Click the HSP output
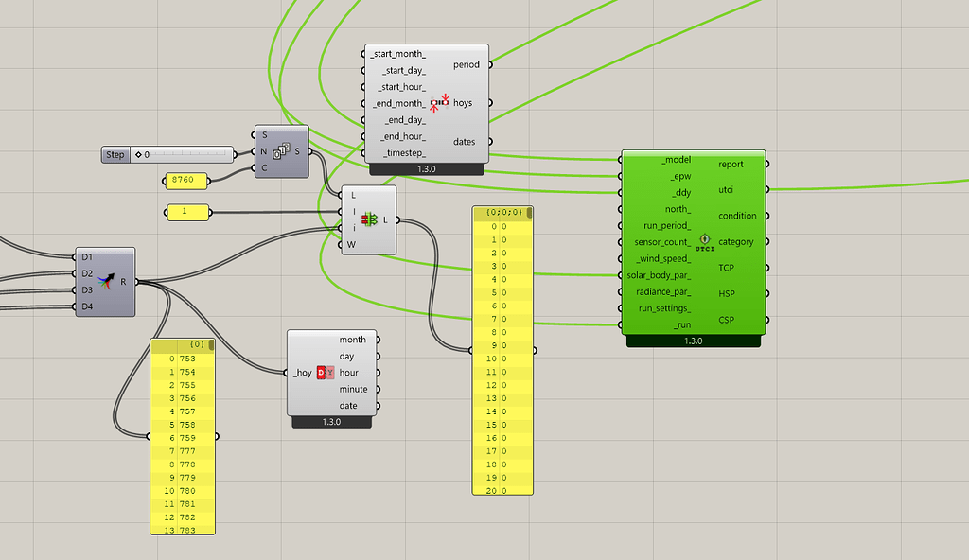Image resolution: width=969 pixels, height=560 pixels. 727,293
